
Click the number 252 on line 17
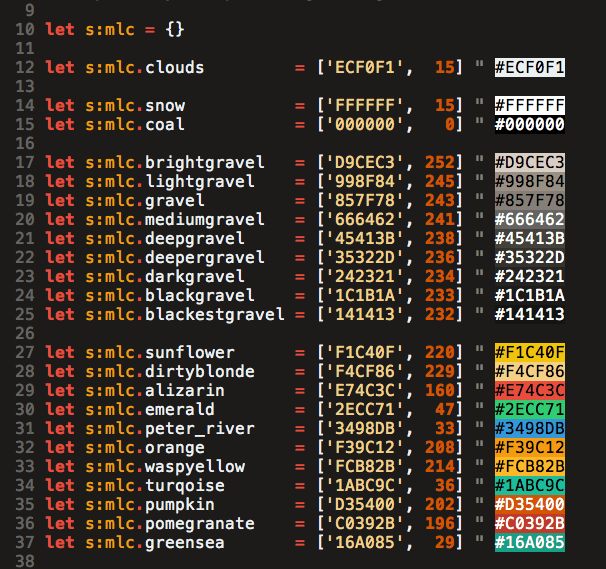[440, 162]
